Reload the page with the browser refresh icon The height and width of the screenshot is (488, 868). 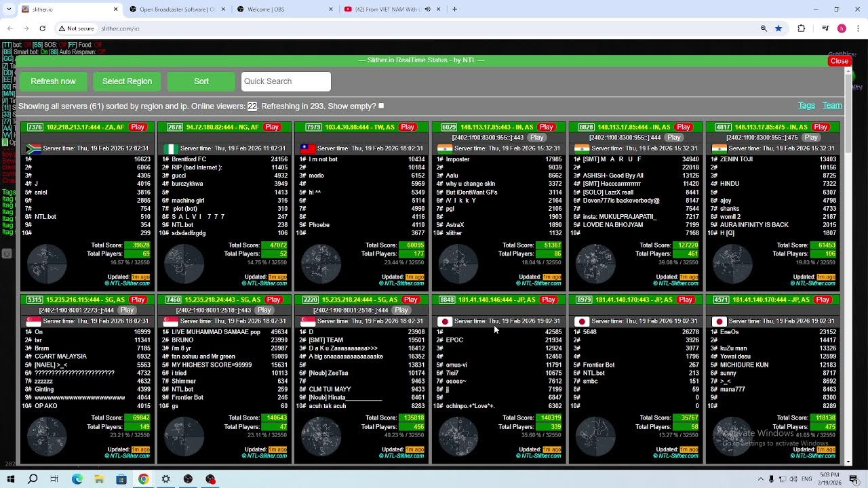[42, 28]
